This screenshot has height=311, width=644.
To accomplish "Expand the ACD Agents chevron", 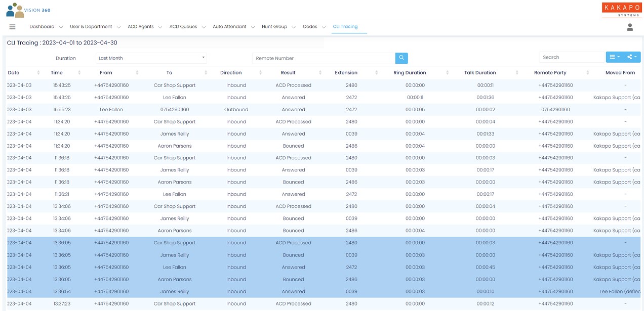I will tap(160, 27).
